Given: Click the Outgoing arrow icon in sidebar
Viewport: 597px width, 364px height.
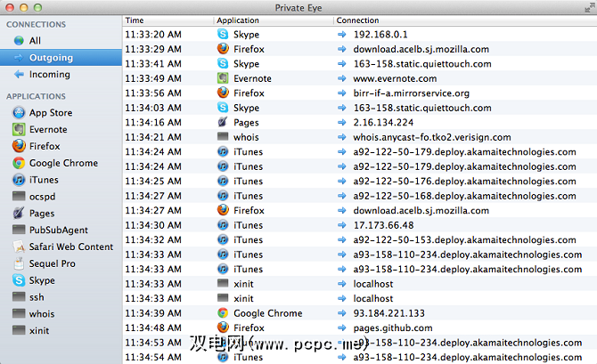Looking at the screenshot, I should [19, 58].
